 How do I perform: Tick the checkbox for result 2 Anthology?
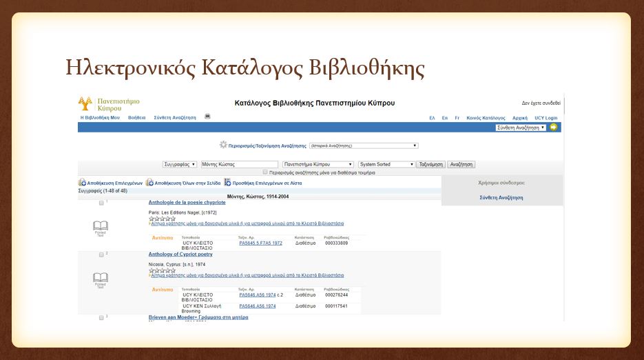pyautogui.click(x=101, y=254)
